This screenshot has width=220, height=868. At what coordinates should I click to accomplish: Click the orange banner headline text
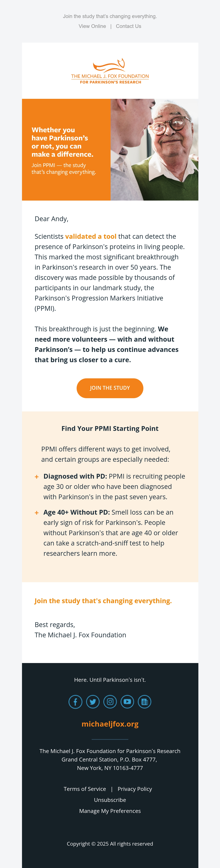[63, 142]
